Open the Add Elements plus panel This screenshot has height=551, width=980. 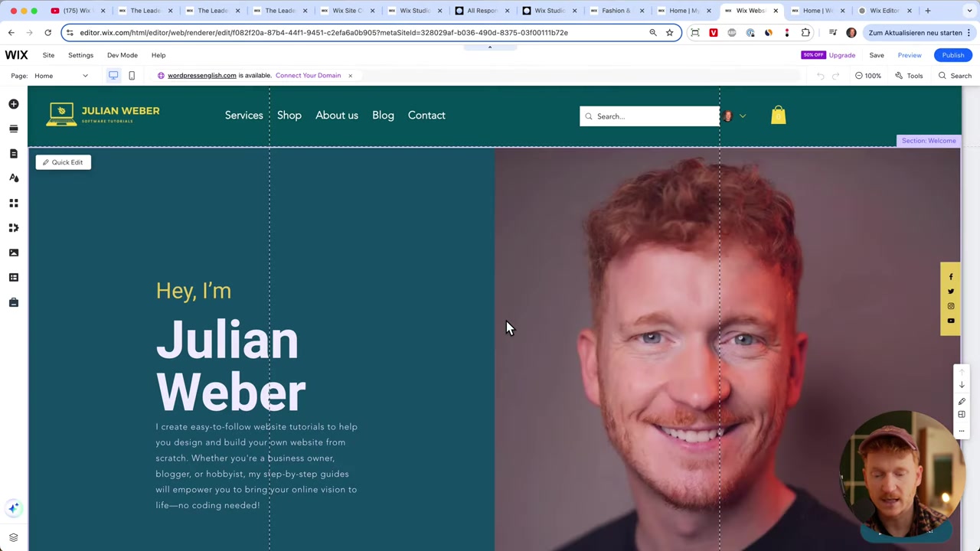pos(13,104)
